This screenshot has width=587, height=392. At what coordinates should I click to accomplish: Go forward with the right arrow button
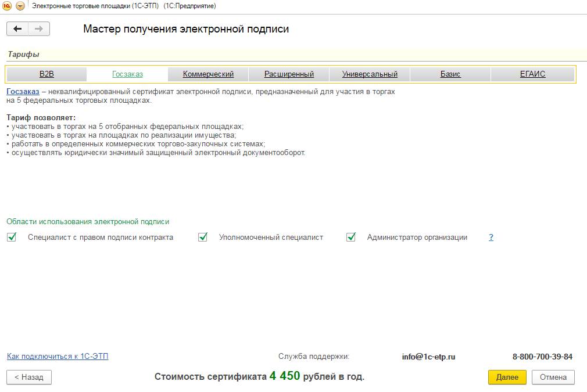(x=39, y=29)
